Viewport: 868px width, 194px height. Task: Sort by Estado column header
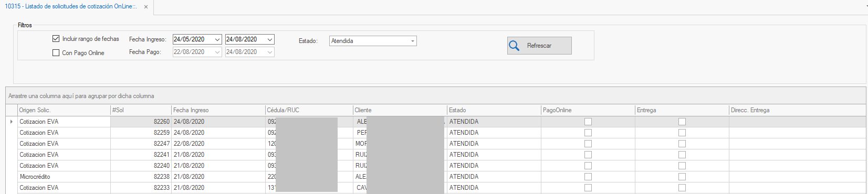pyautogui.click(x=494, y=110)
